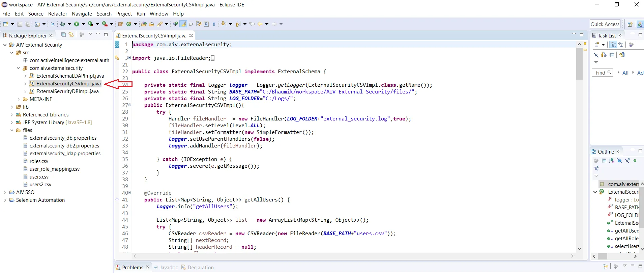
Task: Click the Quick Access input field
Action: pyautogui.click(x=605, y=24)
